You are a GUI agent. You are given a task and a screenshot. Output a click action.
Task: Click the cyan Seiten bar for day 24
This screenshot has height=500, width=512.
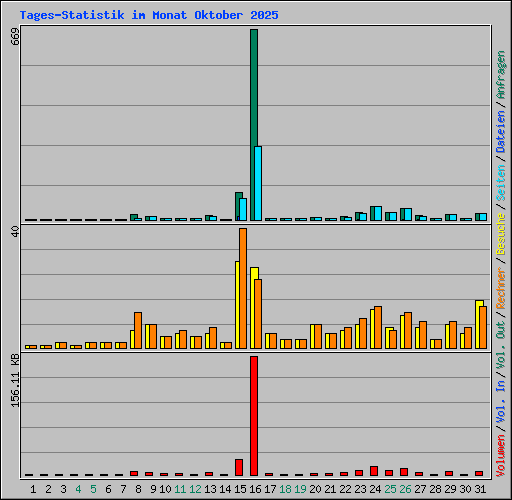coord(378,213)
